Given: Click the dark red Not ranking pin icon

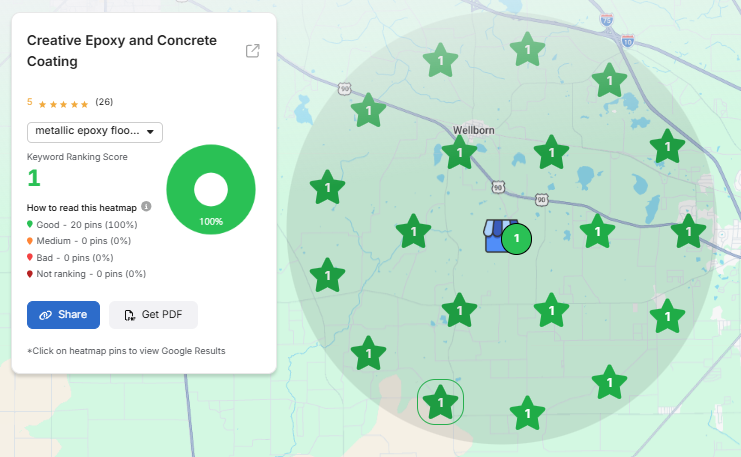Looking at the screenshot, I should (30, 274).
